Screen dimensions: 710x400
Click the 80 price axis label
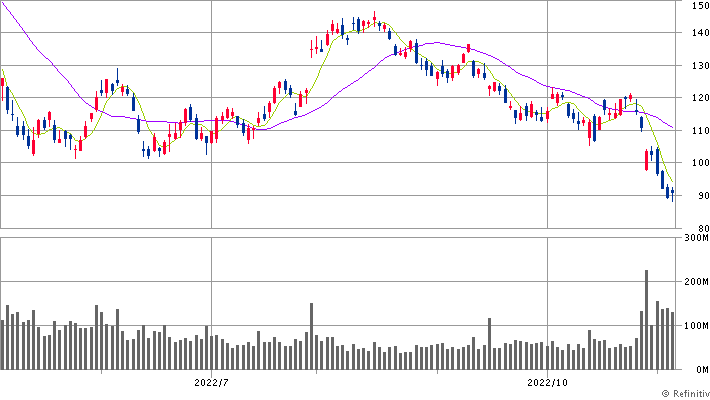click(x=703, y=229)
